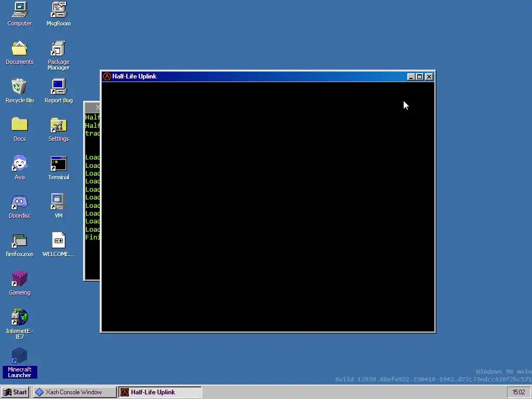Viewport: 532px width, 399px height.
Task: Open the Computer desktop icon
Action: click(19, 14)
